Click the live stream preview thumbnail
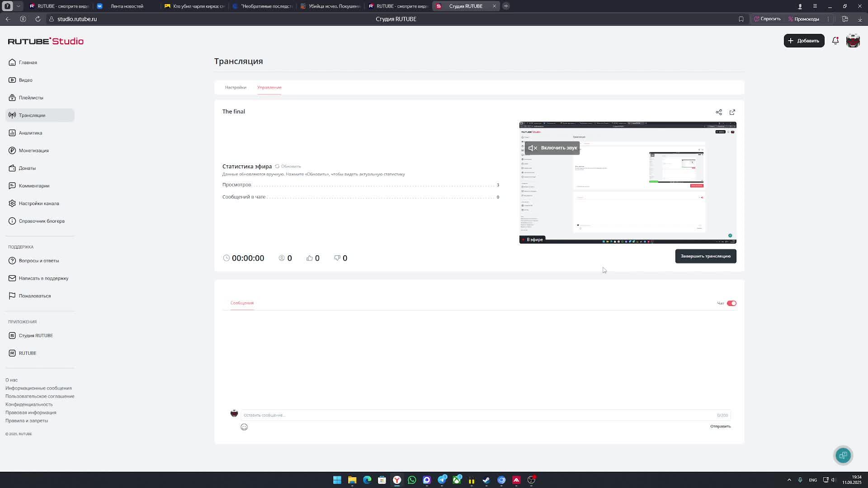The height and width of the screenshot is (488, 868). click(627, 194)
